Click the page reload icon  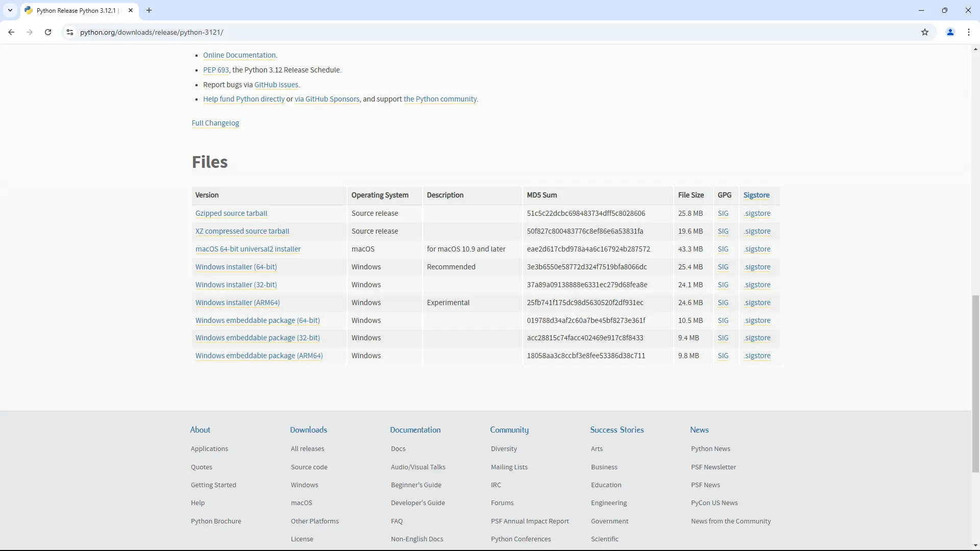coord(48,32)
